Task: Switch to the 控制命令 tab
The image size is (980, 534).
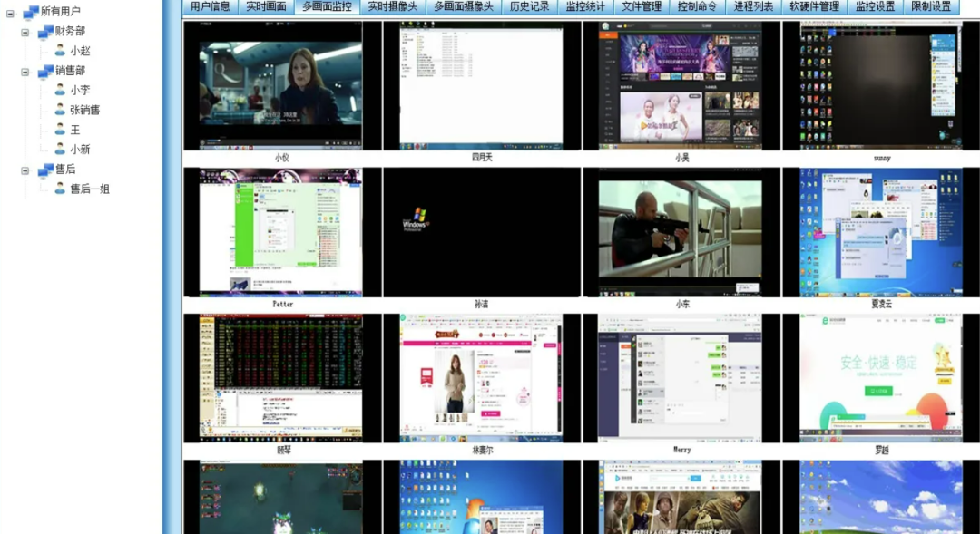Action: coord(697,7)
